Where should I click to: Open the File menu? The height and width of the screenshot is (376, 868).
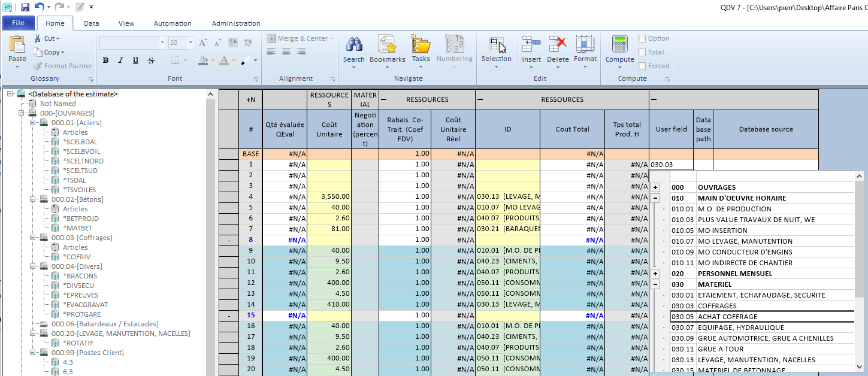click(18, 23)
